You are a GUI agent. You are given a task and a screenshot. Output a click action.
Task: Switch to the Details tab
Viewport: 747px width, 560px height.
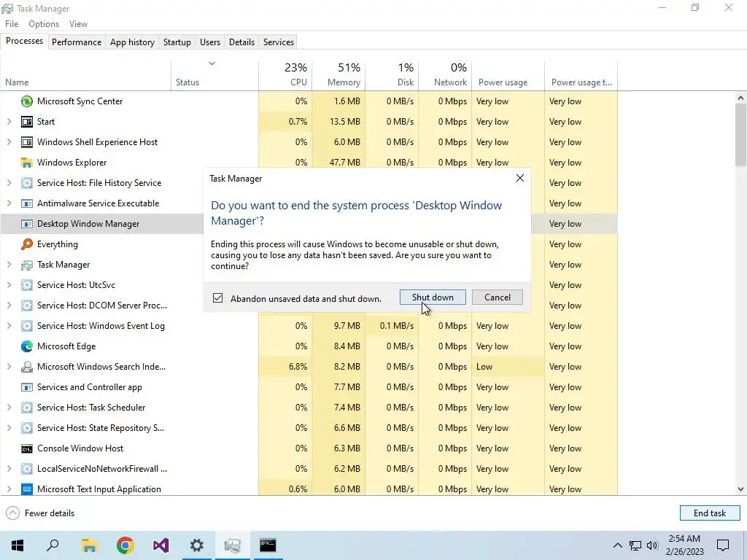[241, 42]
